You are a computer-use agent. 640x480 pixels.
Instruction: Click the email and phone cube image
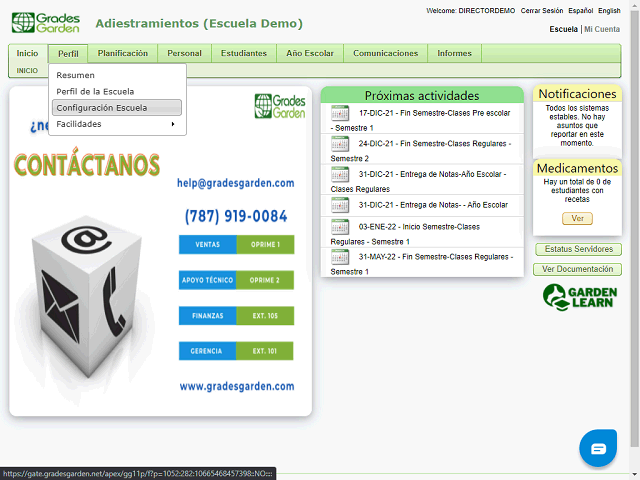coord(87,297)
